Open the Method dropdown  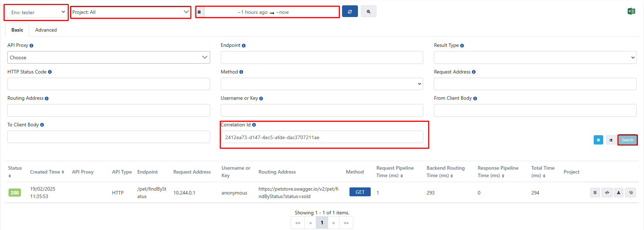321,84
